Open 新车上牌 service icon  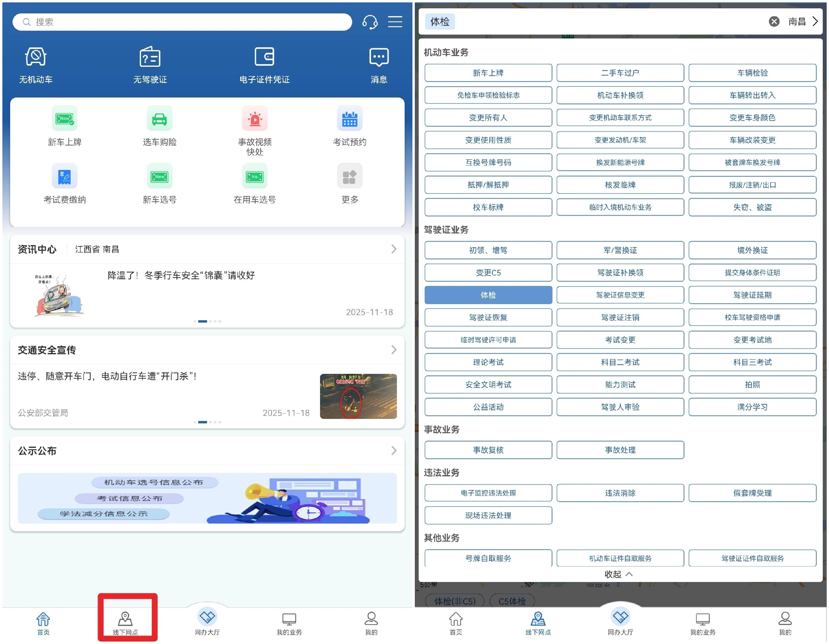point(65,118)
